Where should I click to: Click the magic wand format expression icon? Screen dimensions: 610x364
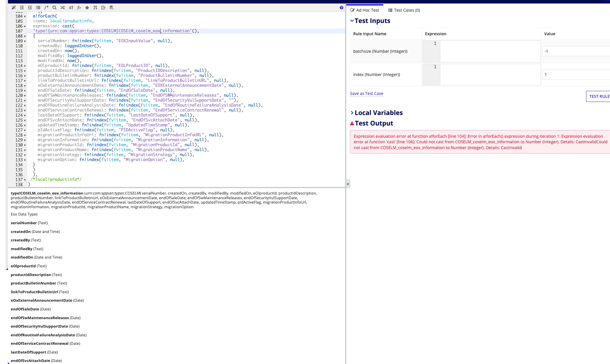click(13, 8)
